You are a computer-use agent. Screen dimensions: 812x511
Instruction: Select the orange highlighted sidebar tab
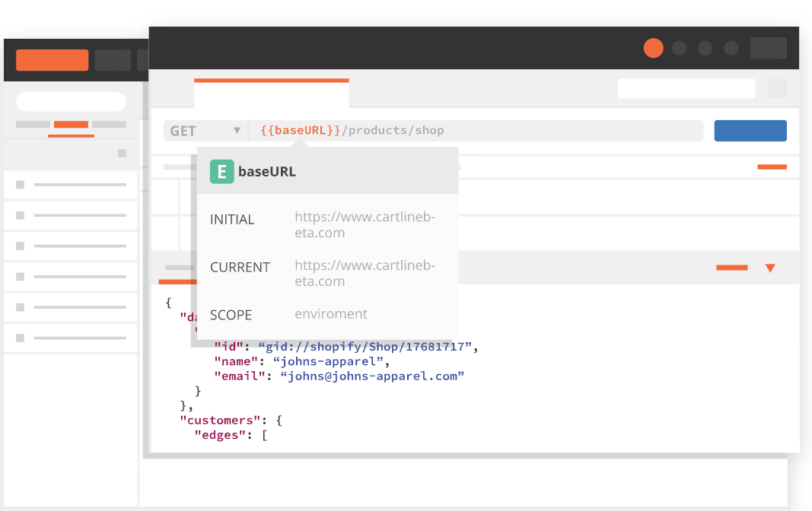tap(71, 125)
